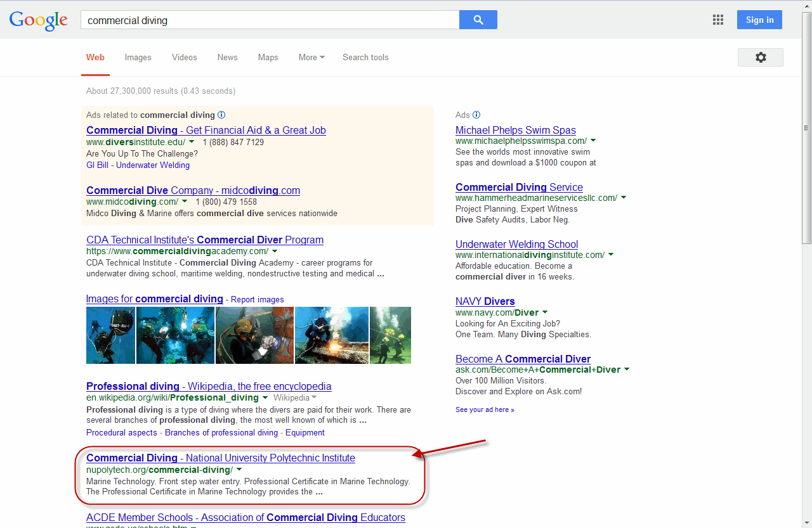Click the blue magnifier search button
Screen dimensions: 812x528
tap(478, 20)
